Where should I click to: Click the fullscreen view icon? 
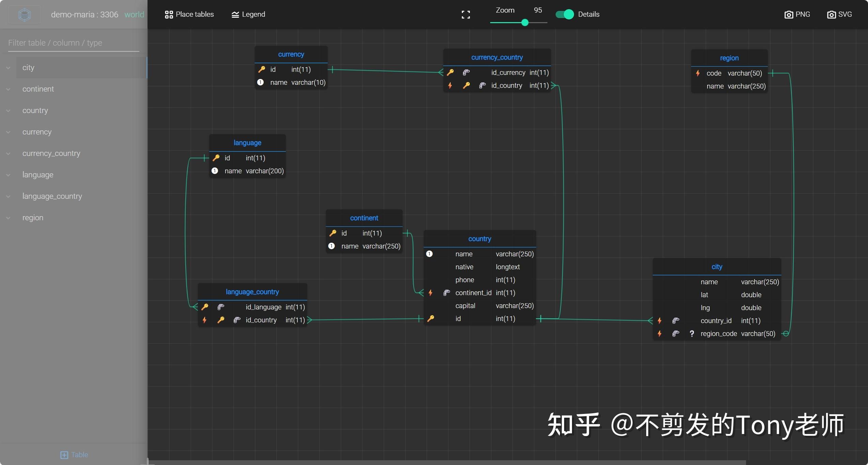[465, 14]
